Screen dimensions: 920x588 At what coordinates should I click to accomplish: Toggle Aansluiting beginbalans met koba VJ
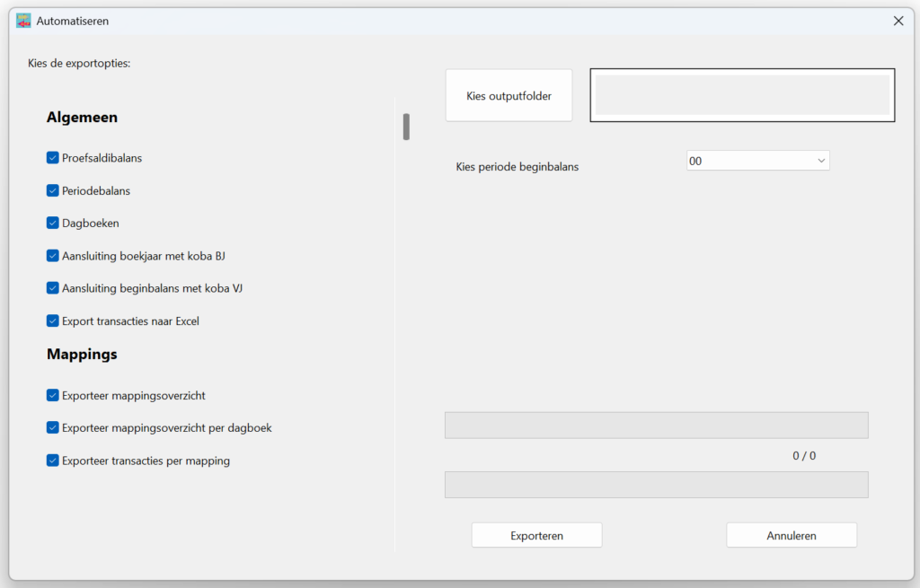click(53, 288)
